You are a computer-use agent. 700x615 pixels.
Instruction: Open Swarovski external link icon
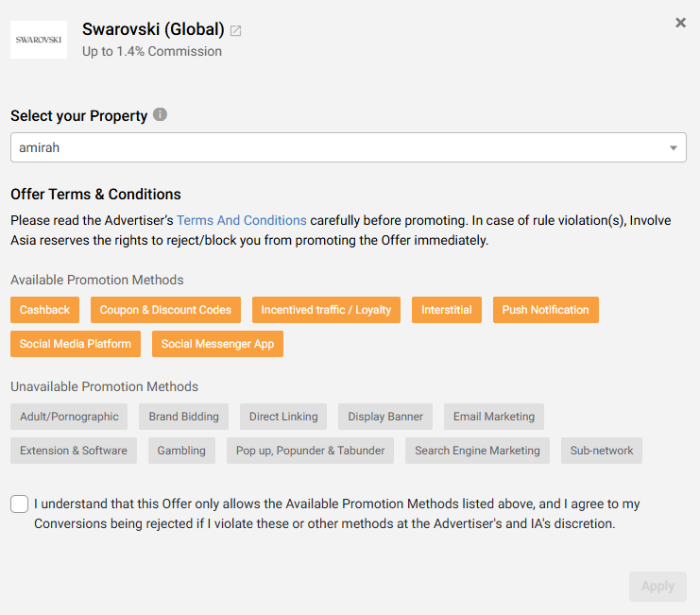[236, 30]
